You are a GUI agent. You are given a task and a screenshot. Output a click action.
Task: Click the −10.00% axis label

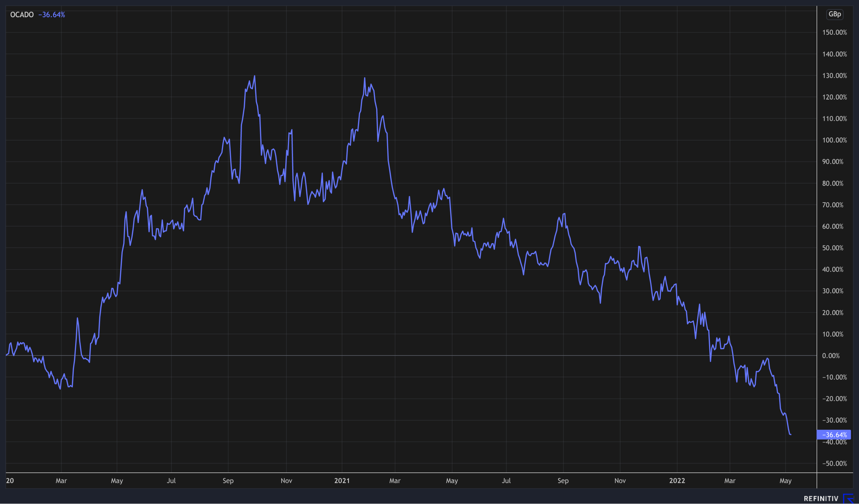click(x=834, y=377)
